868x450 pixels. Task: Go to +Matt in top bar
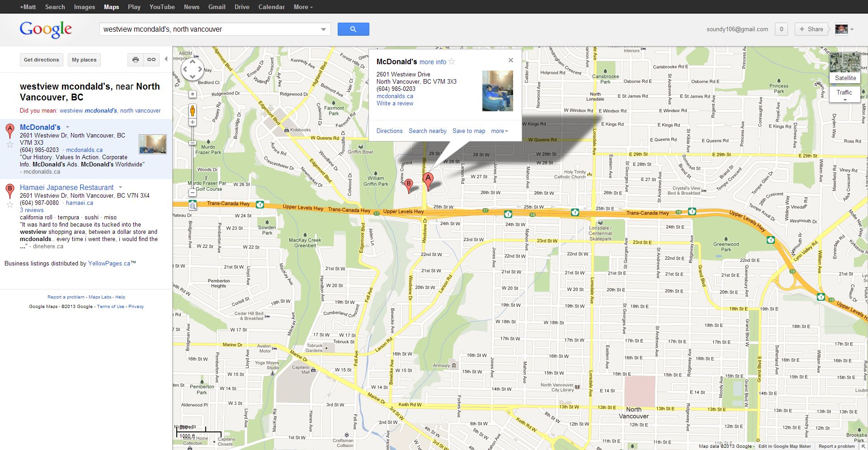tap(28, 7)
